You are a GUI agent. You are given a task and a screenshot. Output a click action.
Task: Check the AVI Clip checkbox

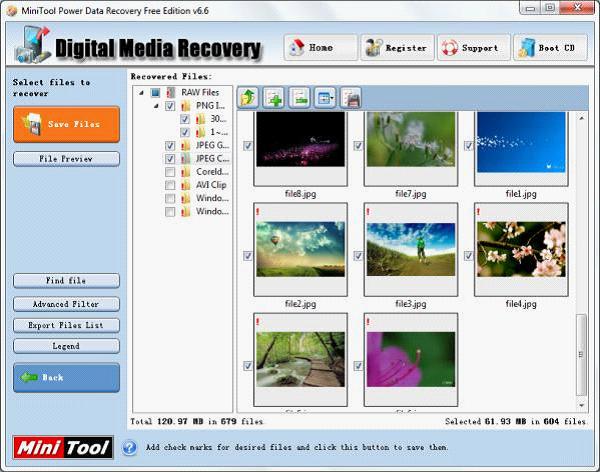170,185
